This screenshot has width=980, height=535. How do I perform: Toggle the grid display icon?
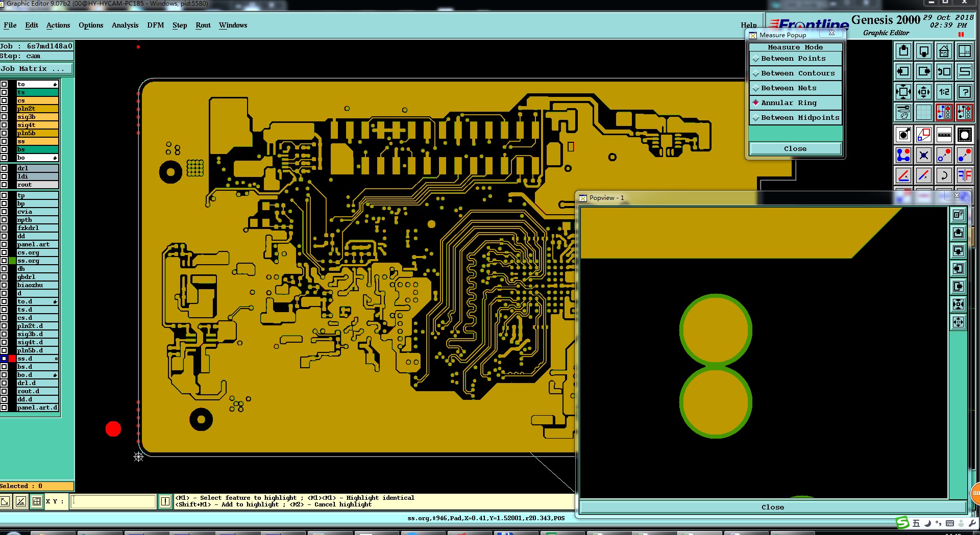924,112
